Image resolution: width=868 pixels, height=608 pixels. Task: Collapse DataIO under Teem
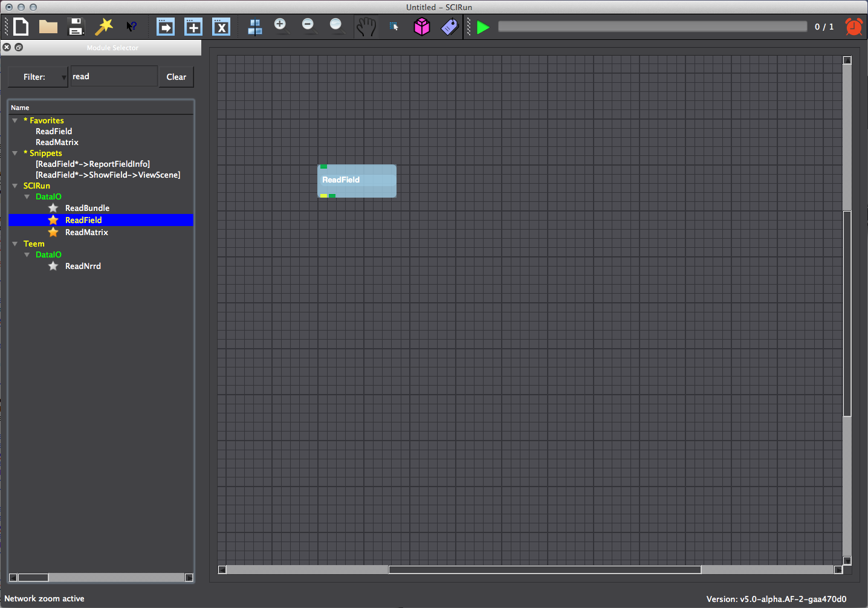pyautogui.click(x=27, y=254)
